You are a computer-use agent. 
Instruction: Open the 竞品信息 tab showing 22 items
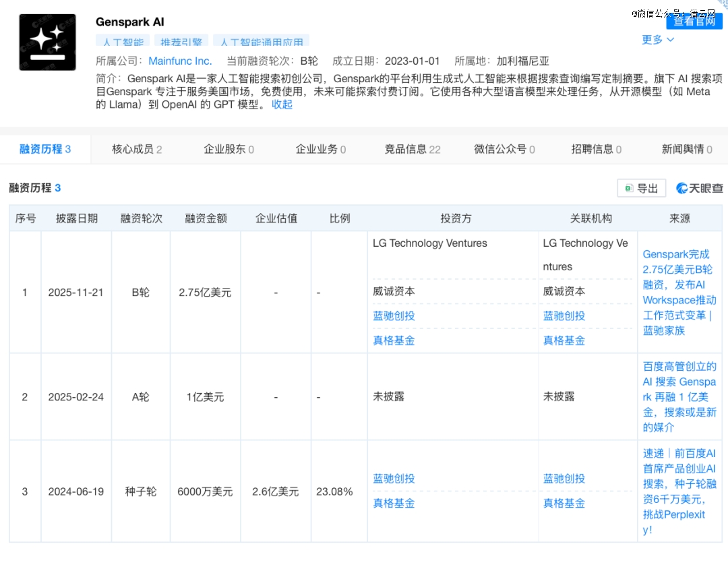412,149
